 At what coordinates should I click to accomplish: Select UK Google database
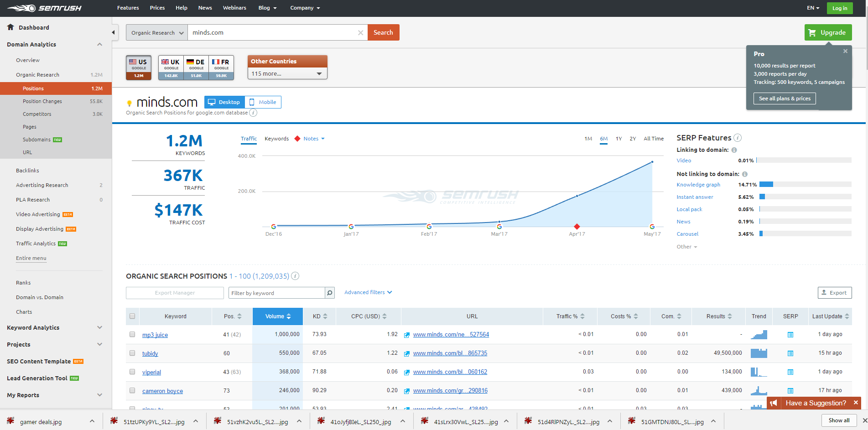(171, 67)
